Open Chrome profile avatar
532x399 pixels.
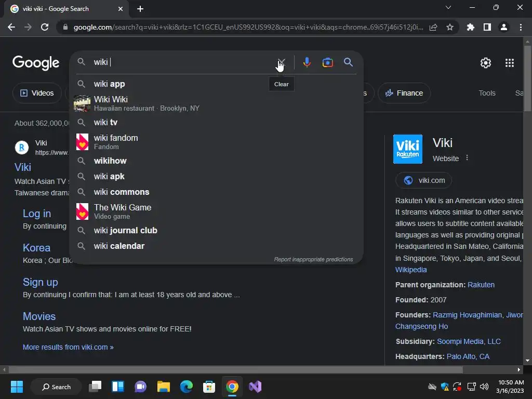click(504, 27)
